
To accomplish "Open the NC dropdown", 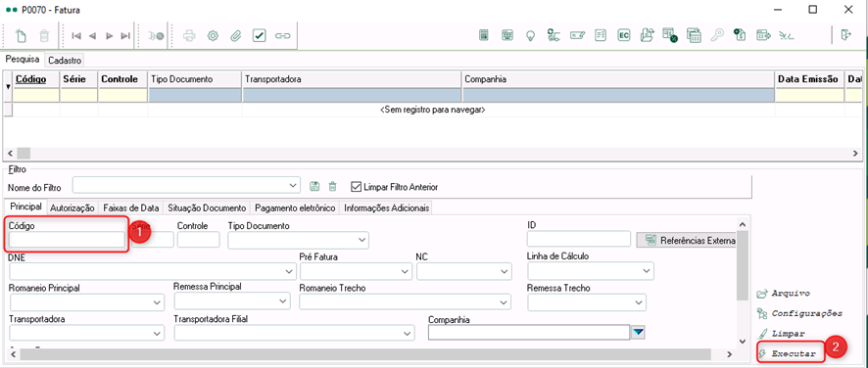I will 504,272.
